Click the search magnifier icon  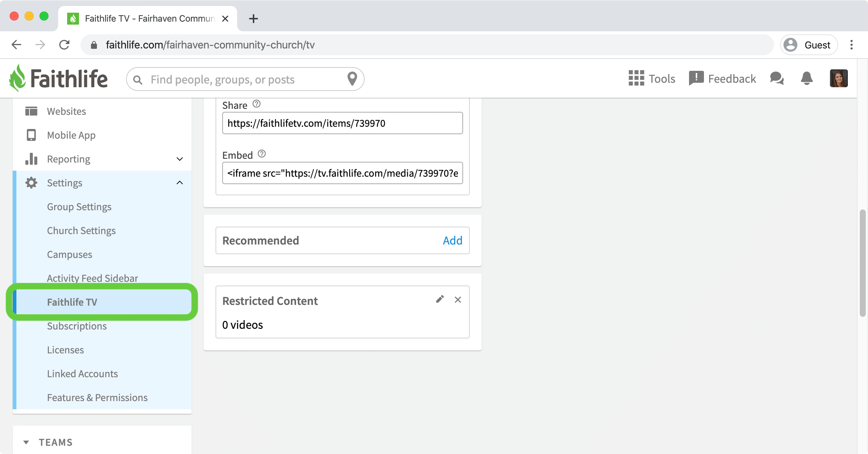tap(138, 80)
